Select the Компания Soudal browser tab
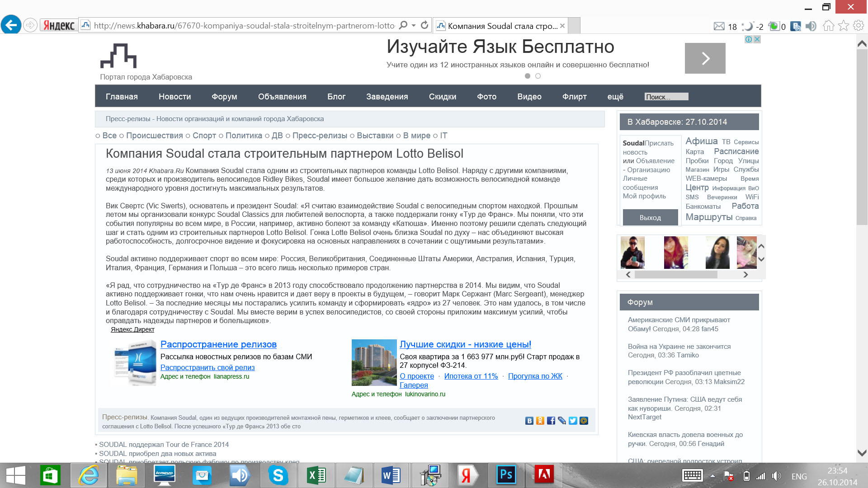 (x=500, y=26)
